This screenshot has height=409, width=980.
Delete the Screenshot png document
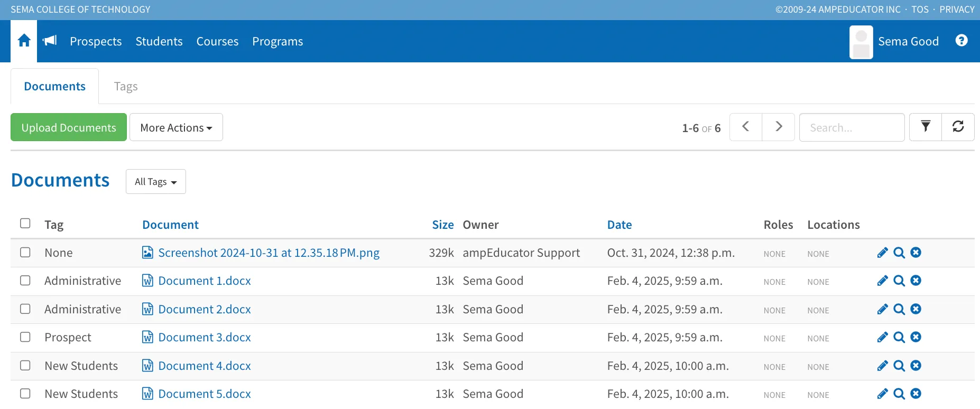916,253
